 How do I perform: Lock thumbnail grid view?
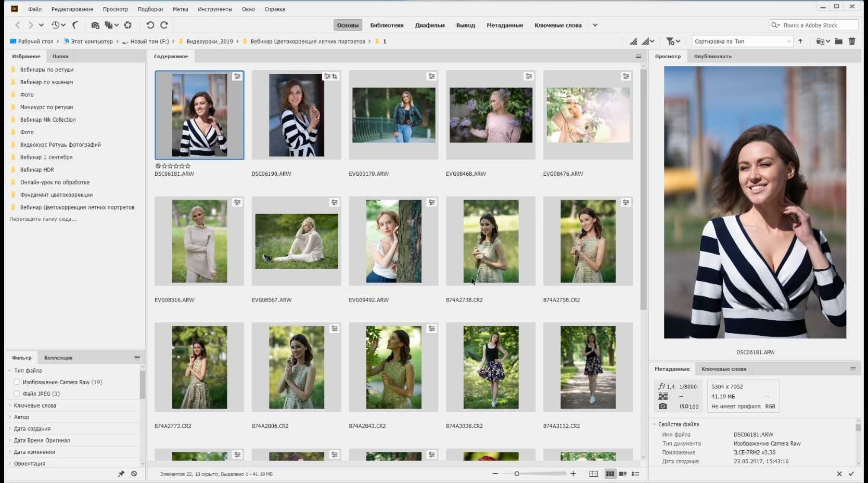(x=593, y=474)
